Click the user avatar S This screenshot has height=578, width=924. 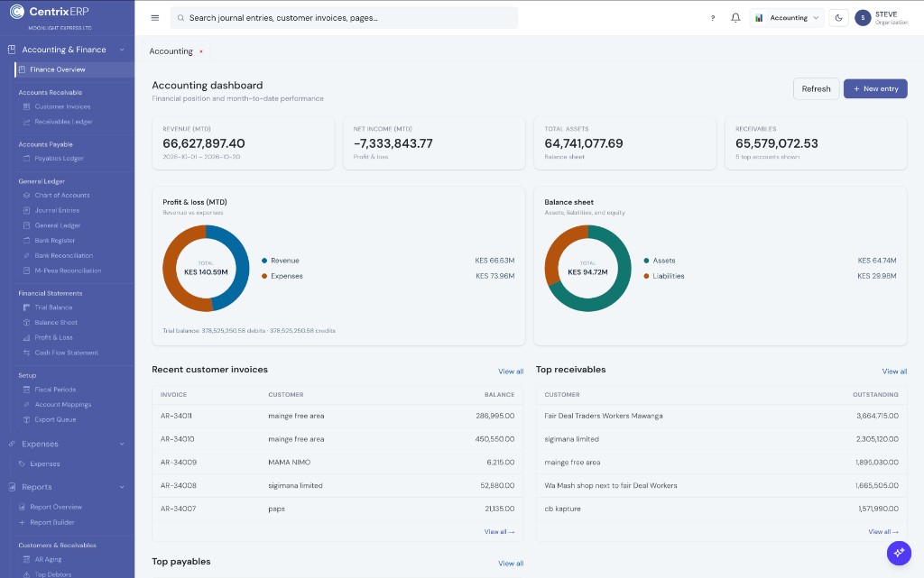863,18
